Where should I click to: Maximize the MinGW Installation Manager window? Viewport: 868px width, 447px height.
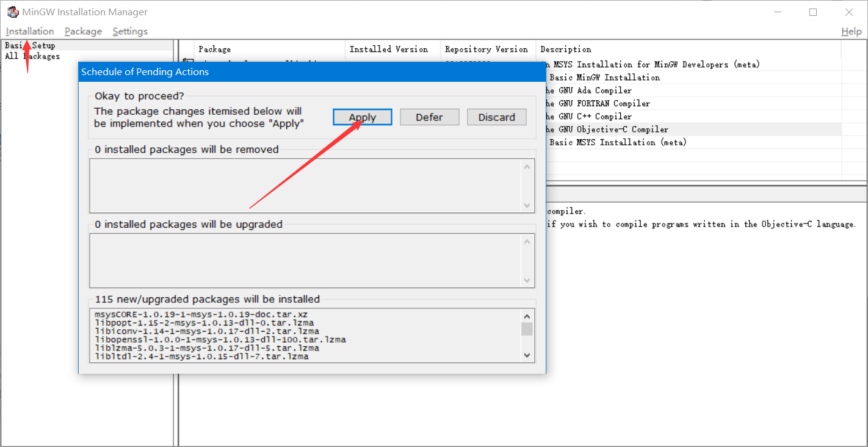[x=813, y=12]
